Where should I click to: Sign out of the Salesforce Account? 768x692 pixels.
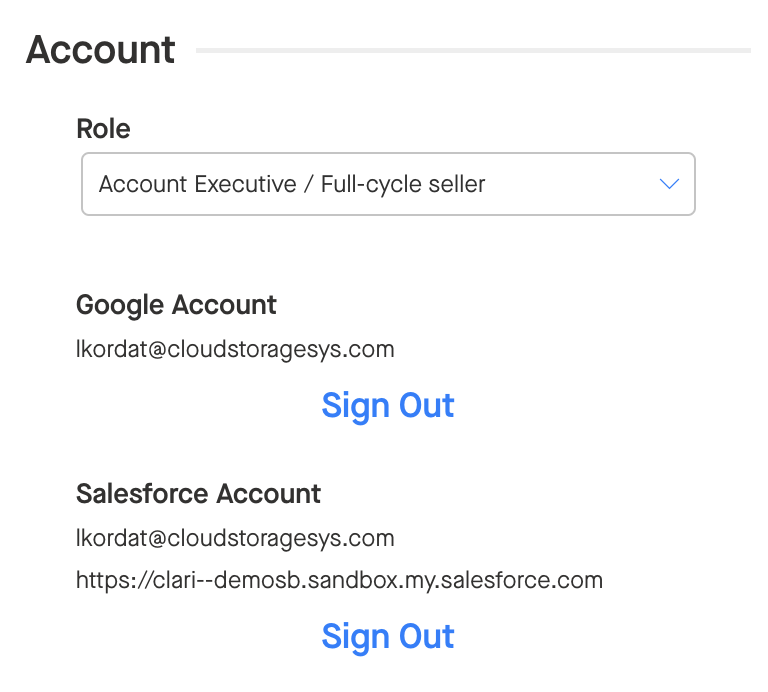click(388, 637)
